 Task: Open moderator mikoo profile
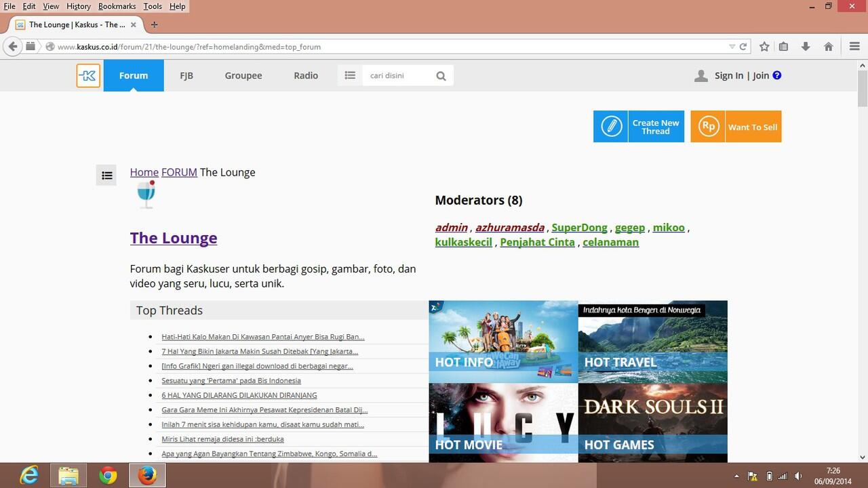tap(669, 228)
